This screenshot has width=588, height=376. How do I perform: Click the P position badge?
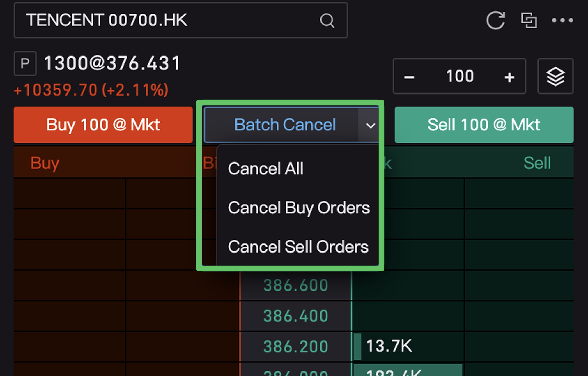(x=25, y=63)
